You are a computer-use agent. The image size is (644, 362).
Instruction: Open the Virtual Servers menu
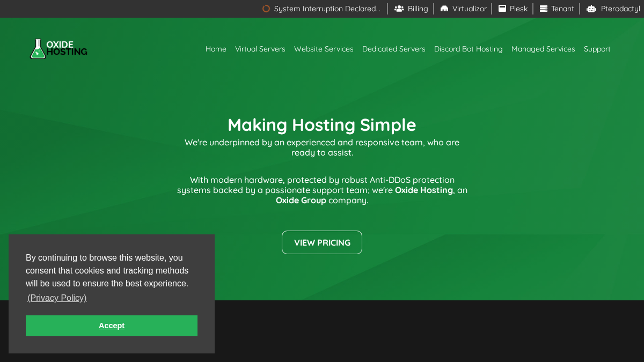[260, 49]
